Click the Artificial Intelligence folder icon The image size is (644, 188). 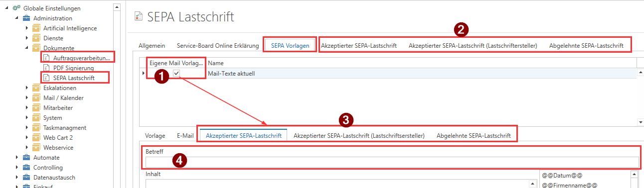coord(36,28)
